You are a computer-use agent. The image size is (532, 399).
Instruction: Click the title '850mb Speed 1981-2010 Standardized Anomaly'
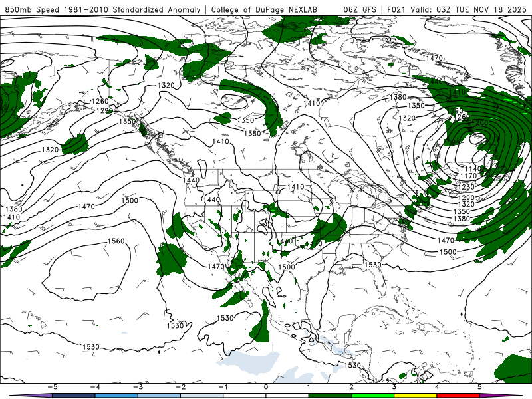click(x=102, y=9)
